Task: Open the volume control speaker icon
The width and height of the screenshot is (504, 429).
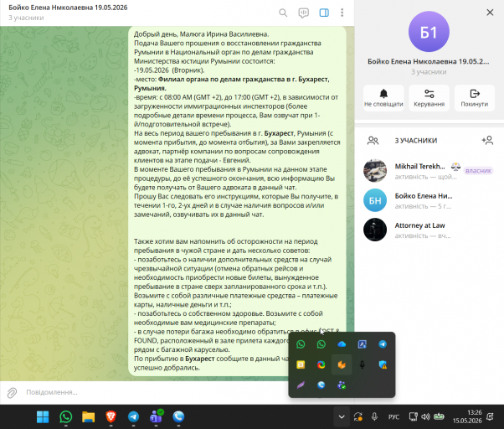Action: point(425,417)
